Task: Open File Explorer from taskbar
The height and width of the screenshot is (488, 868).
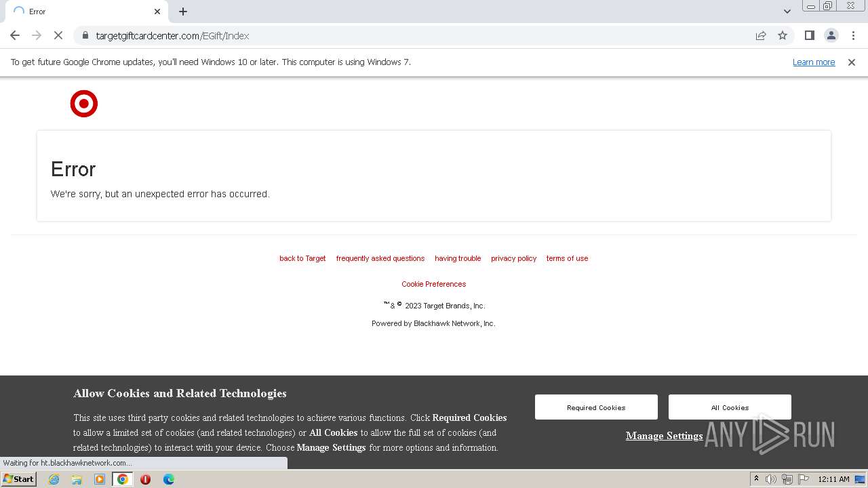Action: [x=77, y=479]
